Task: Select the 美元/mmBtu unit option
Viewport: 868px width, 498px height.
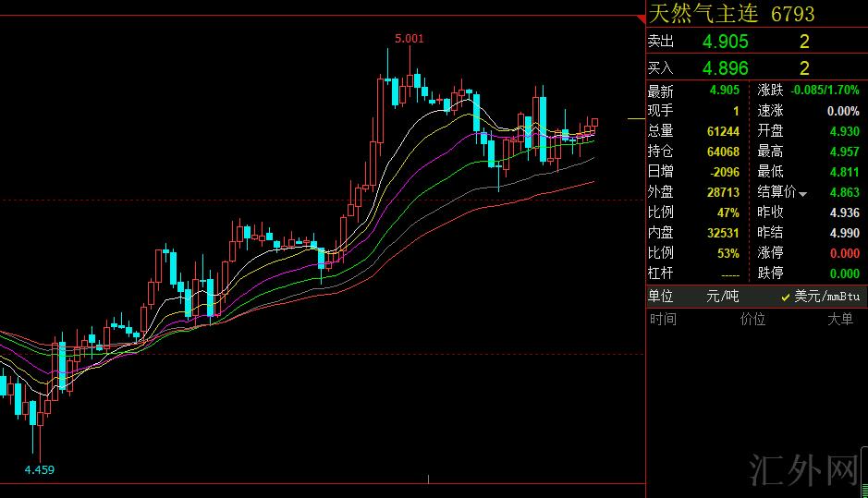Action: pyautogui.click(x=821, y=297)
